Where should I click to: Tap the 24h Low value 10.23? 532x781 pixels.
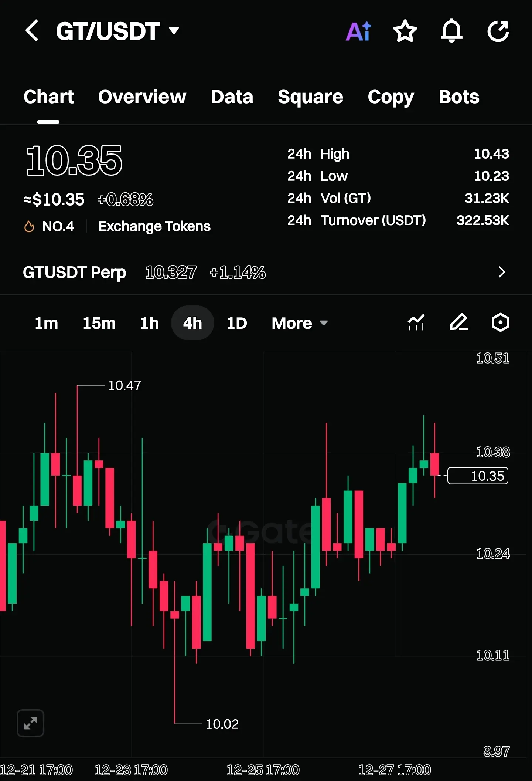491,176
